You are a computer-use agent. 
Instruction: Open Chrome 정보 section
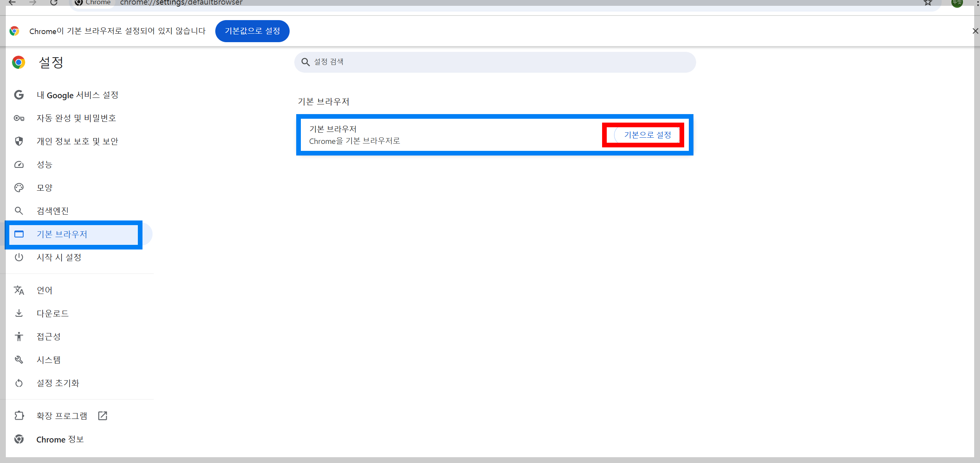60,439
